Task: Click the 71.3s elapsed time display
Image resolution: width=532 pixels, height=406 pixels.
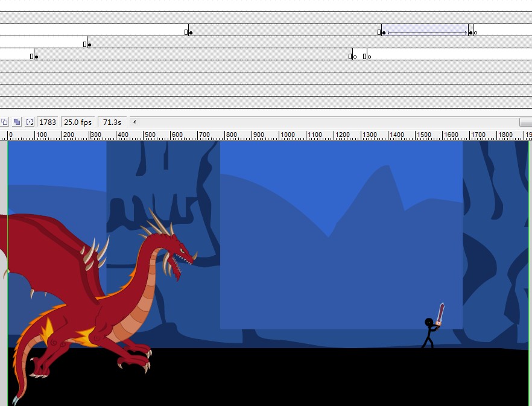Action: [x=112, y=122]
